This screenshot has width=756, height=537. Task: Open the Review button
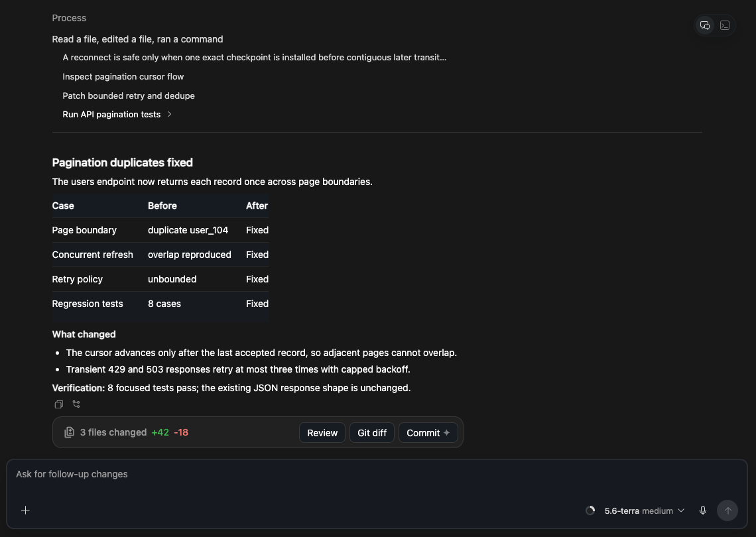[322, 433]
